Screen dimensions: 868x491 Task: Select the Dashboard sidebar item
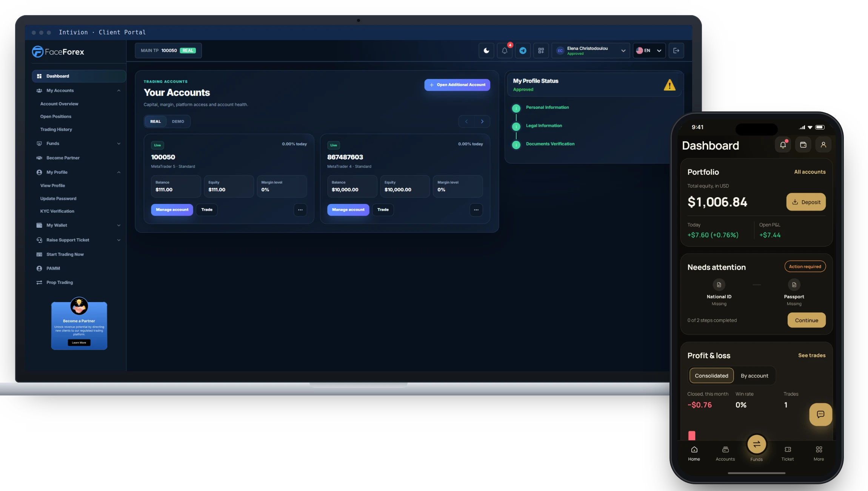(78, 76)
